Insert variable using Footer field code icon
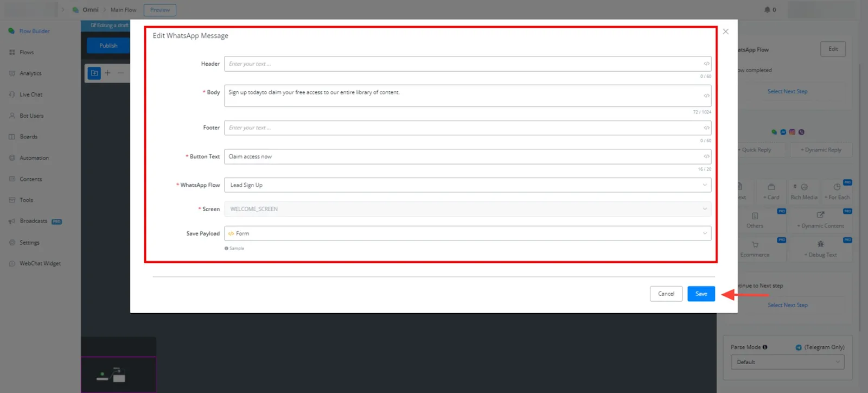Viewport: 868px width, 393px height. (x=706, y=128)
